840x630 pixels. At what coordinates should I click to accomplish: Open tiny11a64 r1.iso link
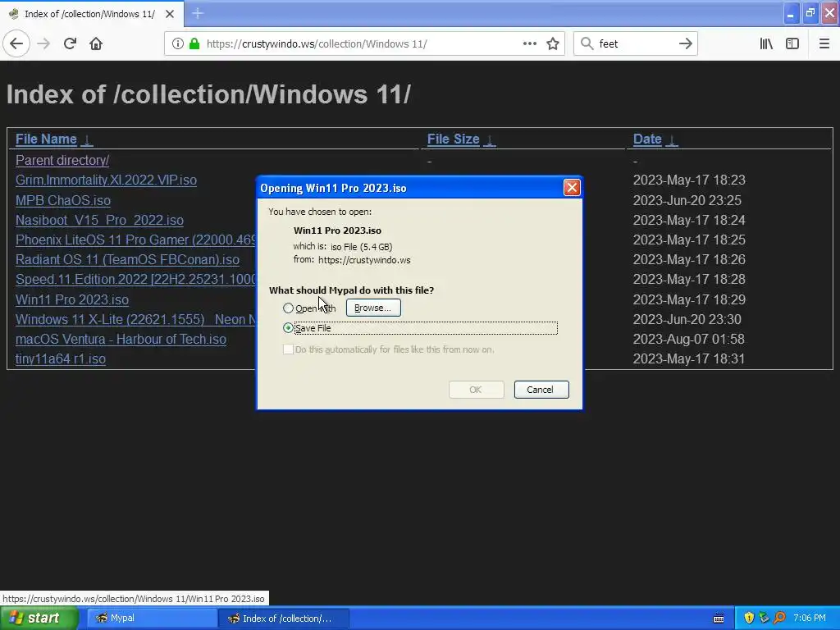coord(61,359)
